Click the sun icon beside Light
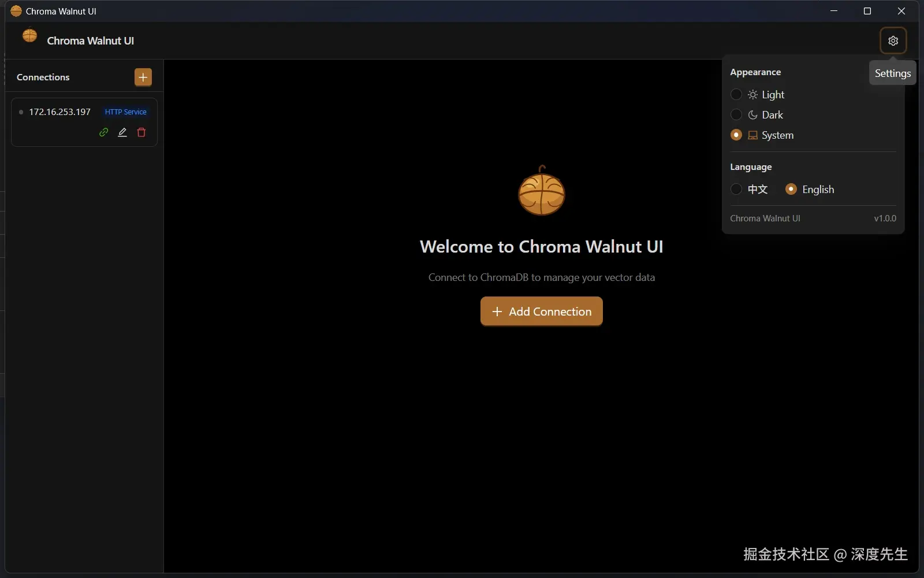 [x=752, y=94]
